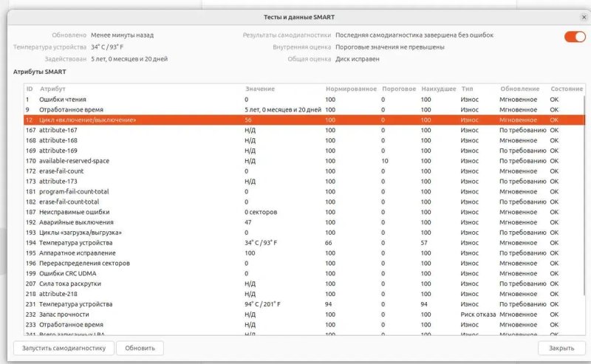This screenshot has width=591, height=364.
Task: Click value 47 in Аварийные выключения row
Action: point(248,222)
